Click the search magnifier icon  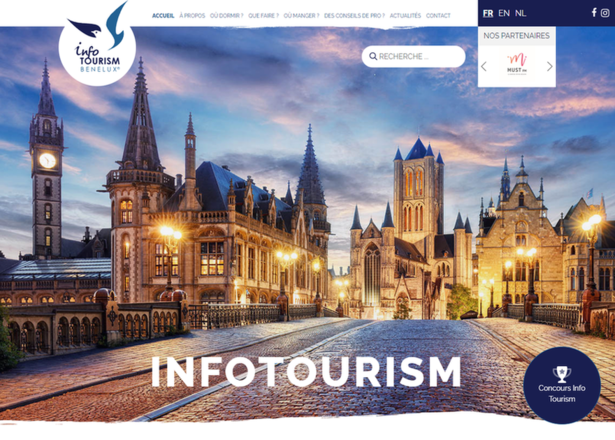tap(373, 56)
